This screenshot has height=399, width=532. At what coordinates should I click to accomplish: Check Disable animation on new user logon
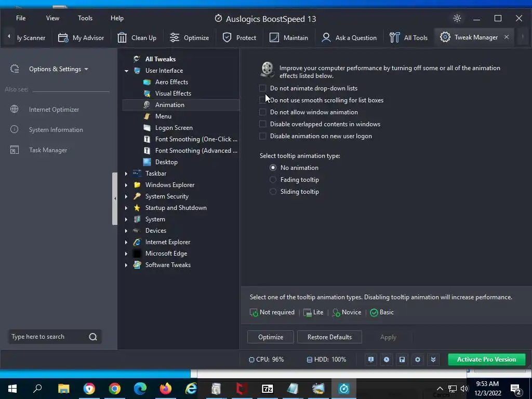[262, 136]
